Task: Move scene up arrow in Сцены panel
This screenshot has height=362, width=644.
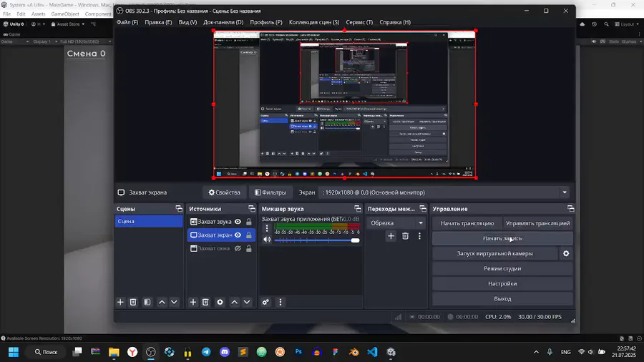Action: point(162,302)
